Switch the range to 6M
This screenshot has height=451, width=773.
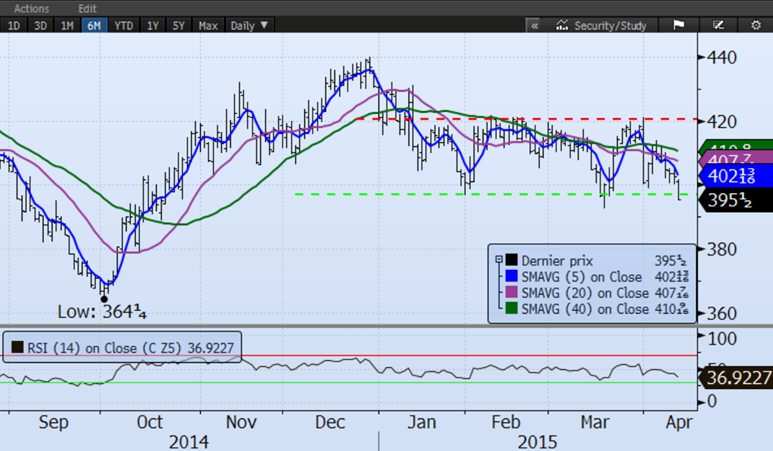tap(96, 25)
